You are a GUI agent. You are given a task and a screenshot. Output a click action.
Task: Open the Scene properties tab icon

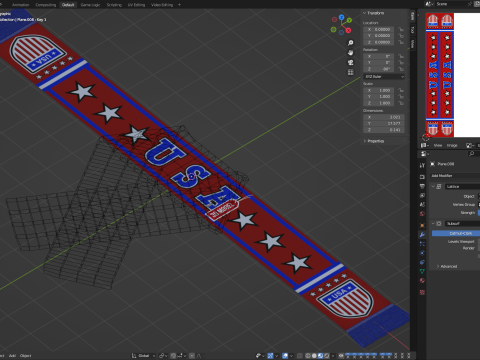click(422, 204)
